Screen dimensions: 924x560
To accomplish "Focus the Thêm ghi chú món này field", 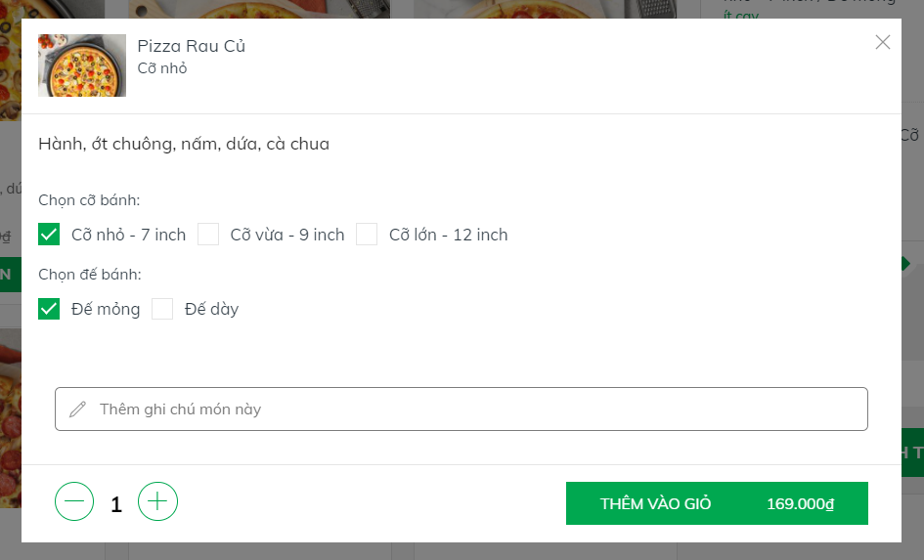I will tap(469, 409).
